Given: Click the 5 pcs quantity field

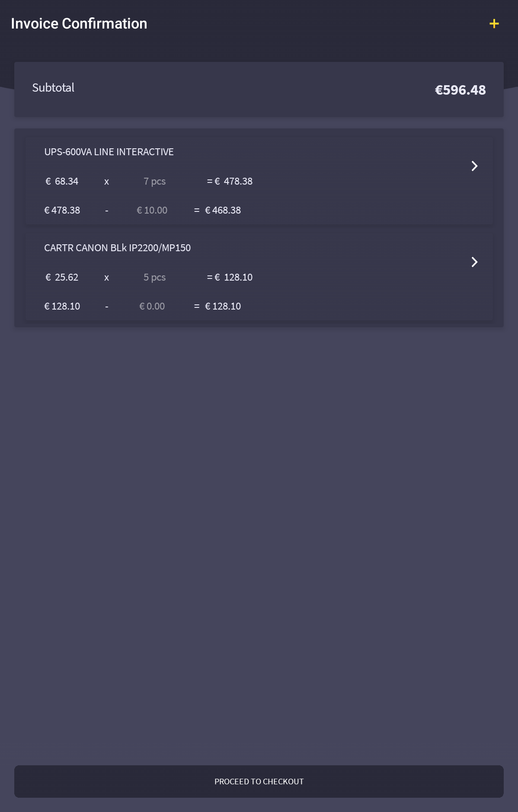Looking at the screenshot, I should click(x=154, y=278).
